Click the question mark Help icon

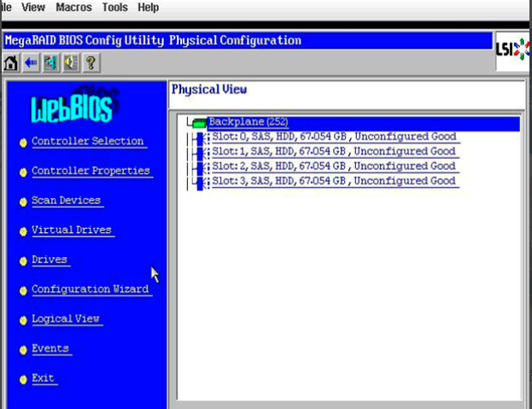91,63
